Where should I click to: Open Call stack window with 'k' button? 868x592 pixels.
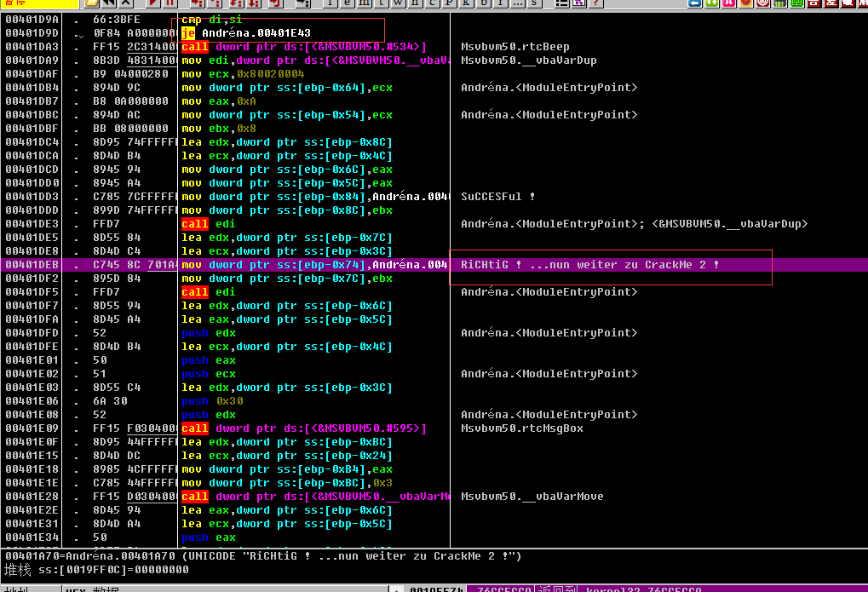465,3
